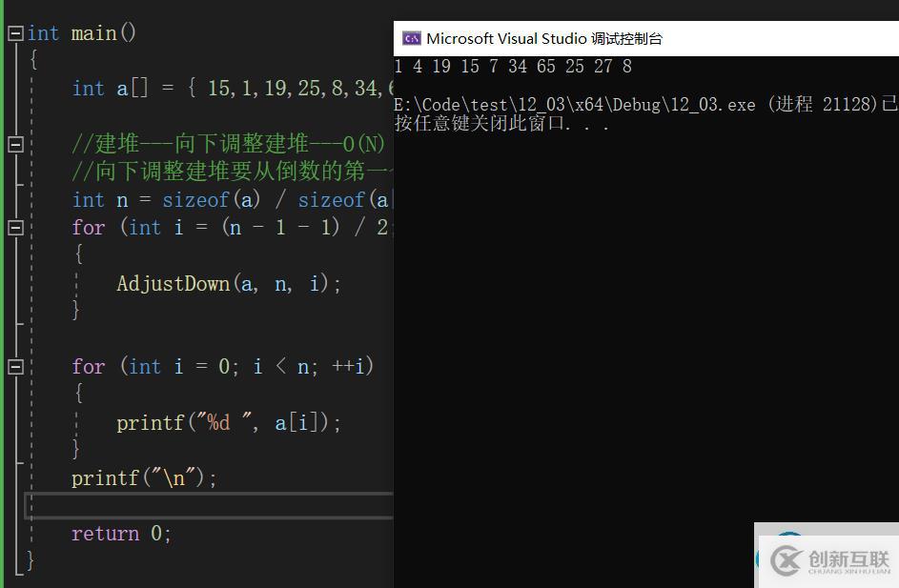899x588 pixels.
Task: Collapse the green comment block region
Action: coord(15,144)
